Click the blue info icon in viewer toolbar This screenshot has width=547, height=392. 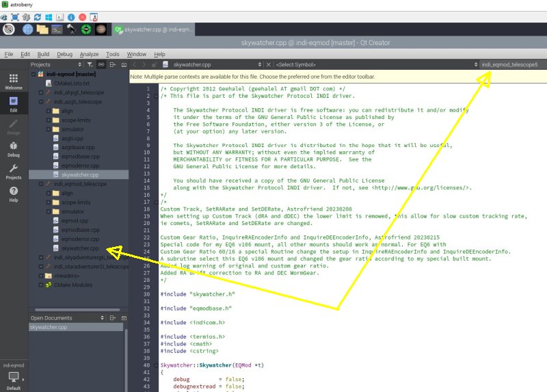71,17
